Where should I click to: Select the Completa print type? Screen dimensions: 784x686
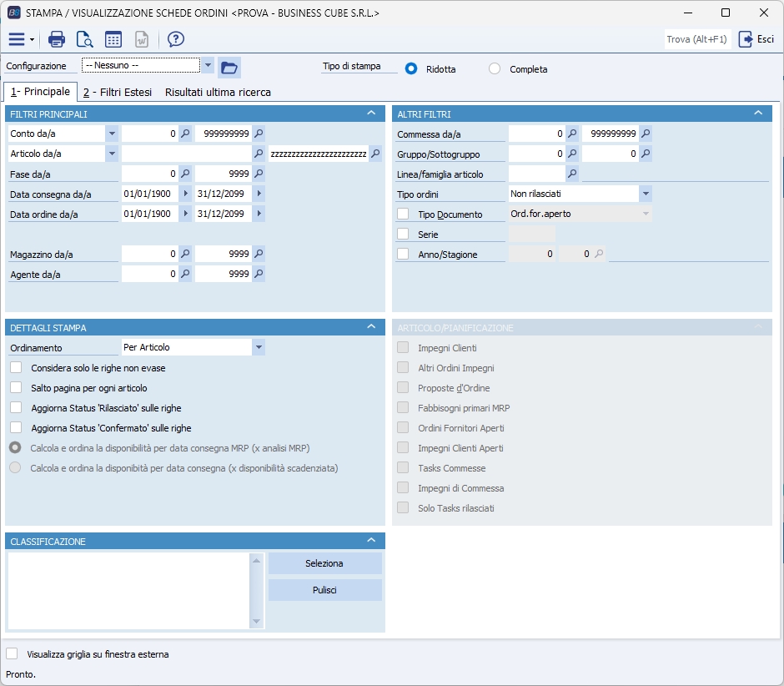click(495, 69)
